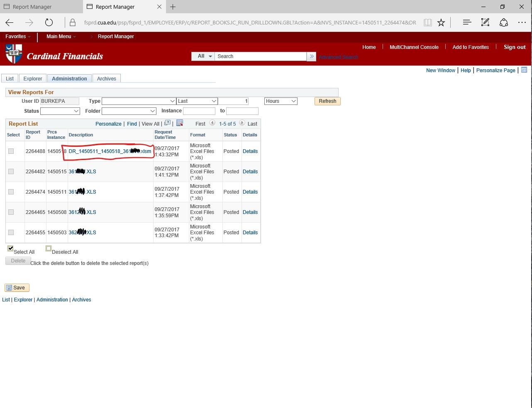This screenshot has height=408, width=532.
Task: Open the All search category dropdown
Action: (203, 56)
